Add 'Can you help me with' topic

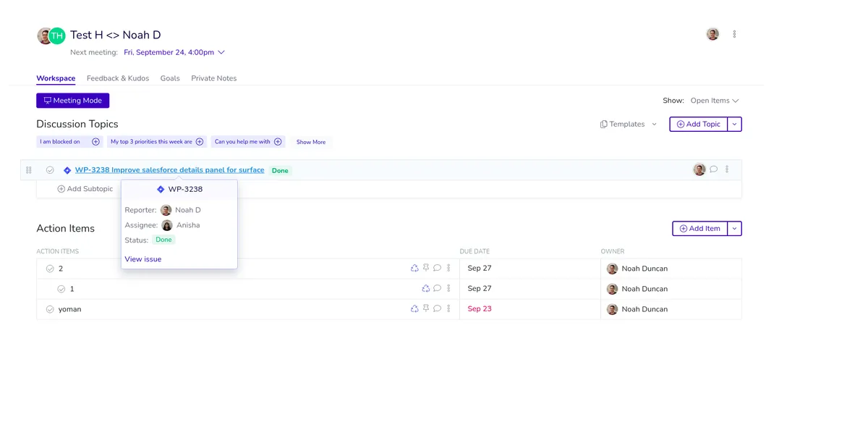pyautogui.click(x=278, y=142)
